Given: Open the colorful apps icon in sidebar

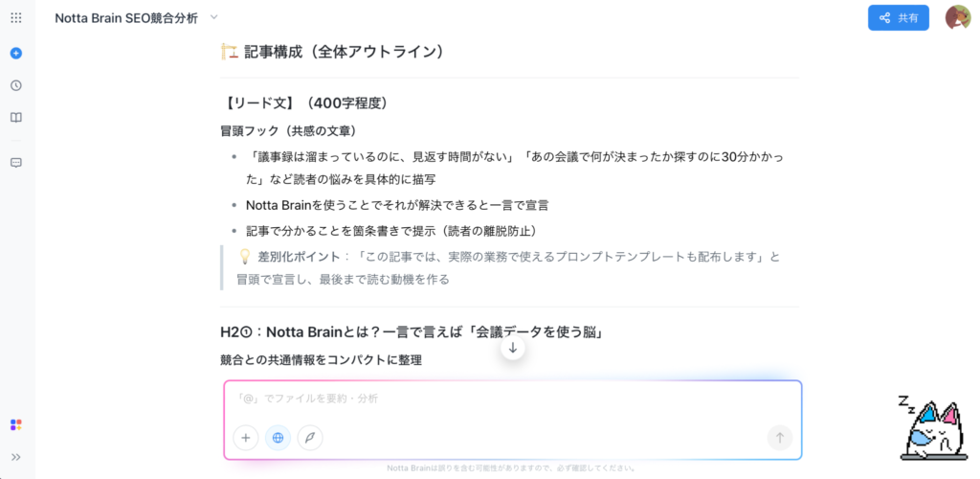Looking at the screenshot, I should pos(16,424).
